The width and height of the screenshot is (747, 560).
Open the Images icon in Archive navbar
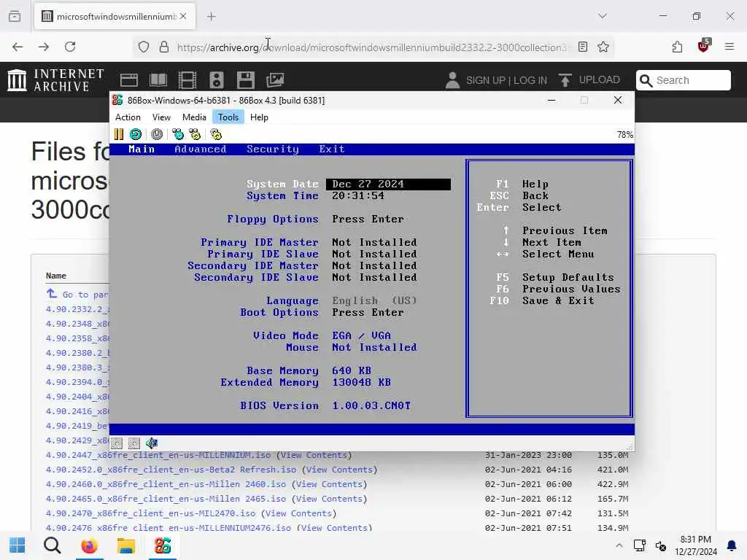click(x=275, y=80)
